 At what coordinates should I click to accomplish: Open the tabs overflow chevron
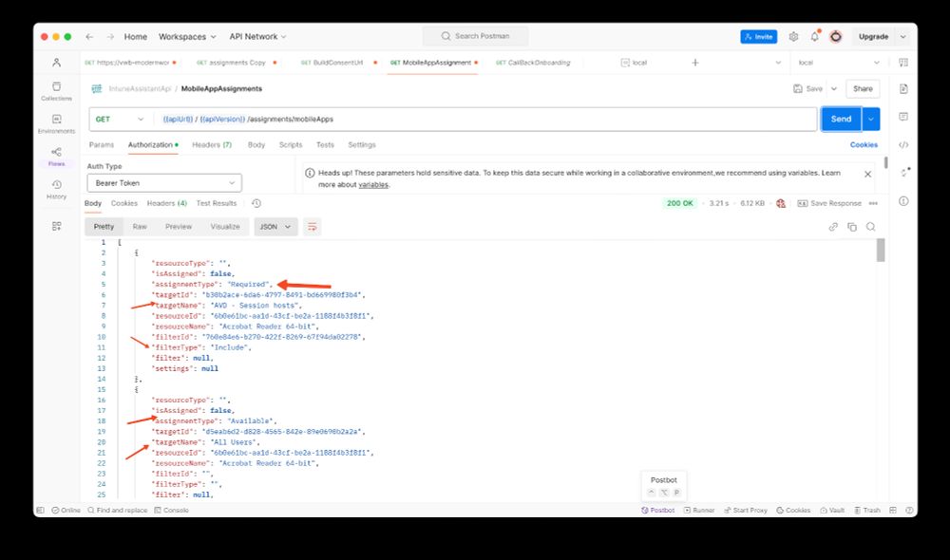(x=778, y=63)
